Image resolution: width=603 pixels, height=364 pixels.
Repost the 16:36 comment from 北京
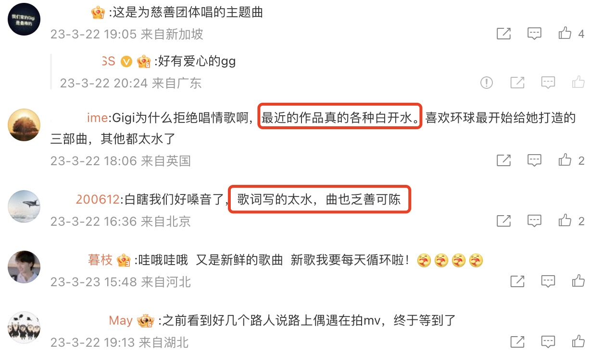[x=503, y=221]
